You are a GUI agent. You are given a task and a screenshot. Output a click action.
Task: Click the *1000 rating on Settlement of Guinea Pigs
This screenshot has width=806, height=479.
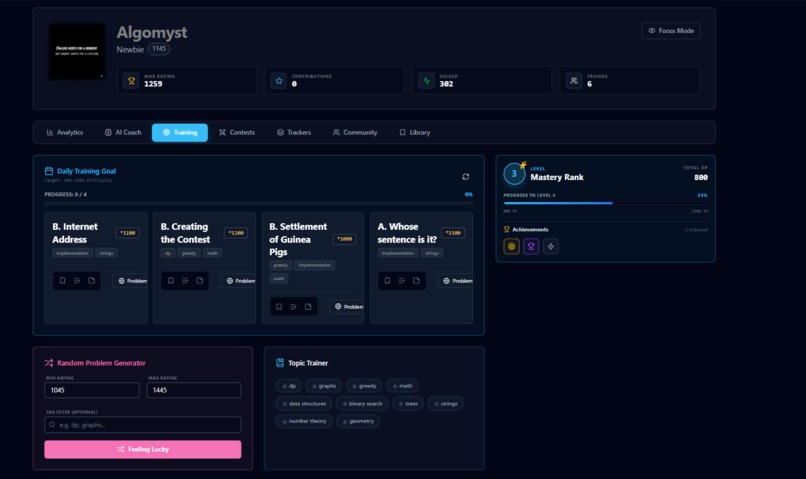pyautogui.click(x=344, y=239)
